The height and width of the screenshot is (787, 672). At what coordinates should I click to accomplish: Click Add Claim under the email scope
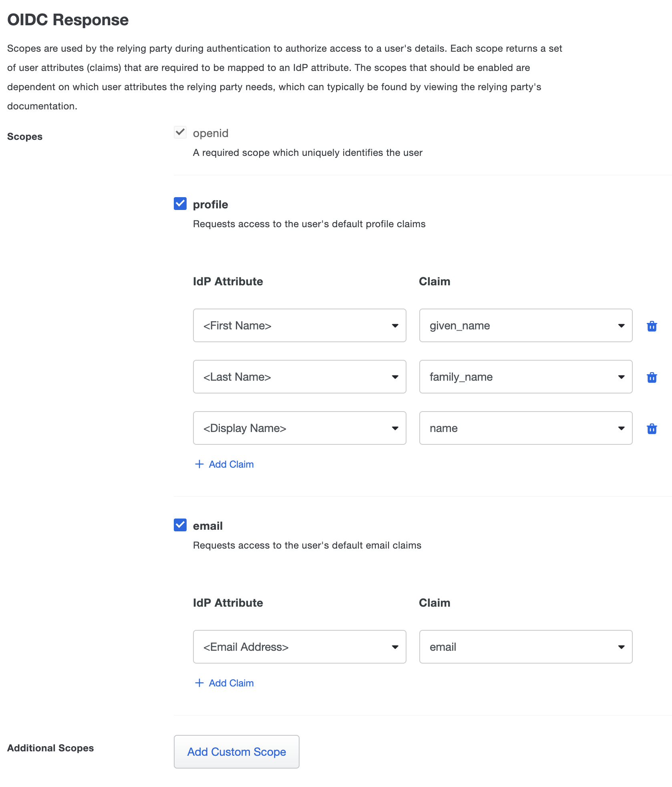(231, 682)
